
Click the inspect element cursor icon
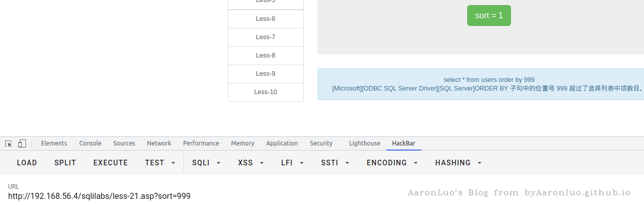pyautogui.click(x=9, y=143)
